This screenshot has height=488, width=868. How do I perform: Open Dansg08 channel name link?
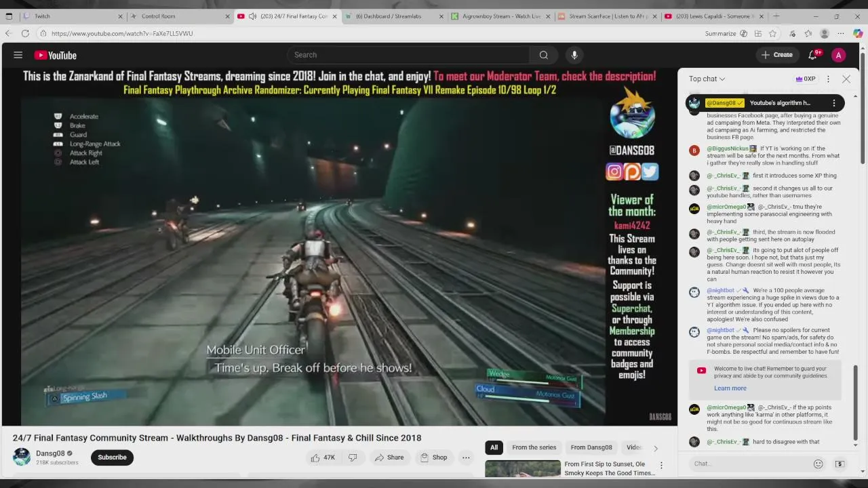coord(50,453)
